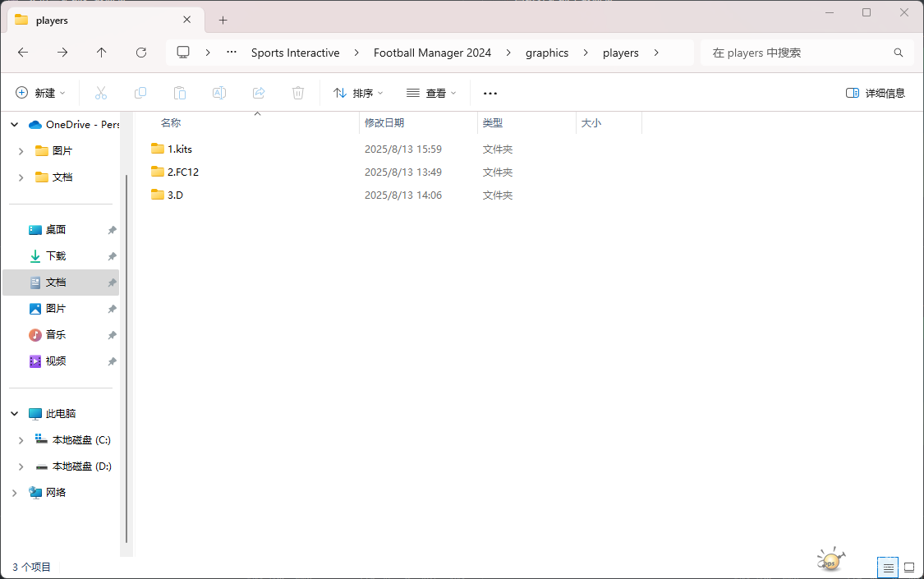This screenshot has height=579, width=924.
Task: Open the 查看 view dropdown
Action: 431,92
